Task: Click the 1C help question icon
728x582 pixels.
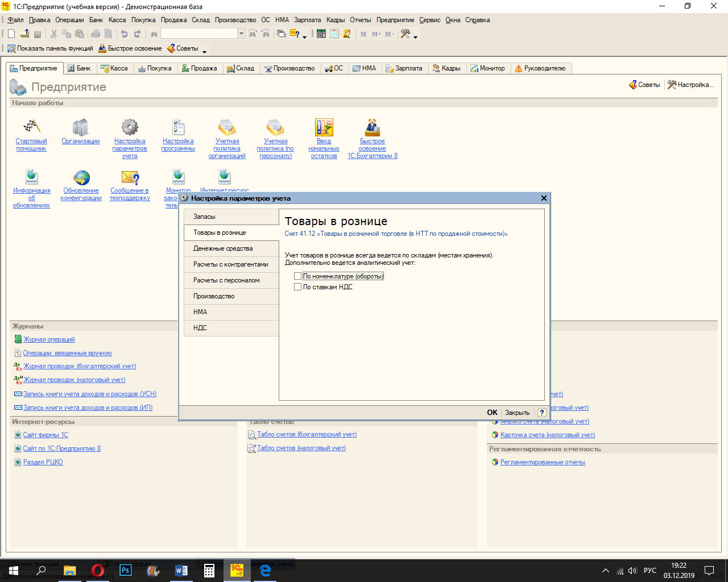Action: 295,34
